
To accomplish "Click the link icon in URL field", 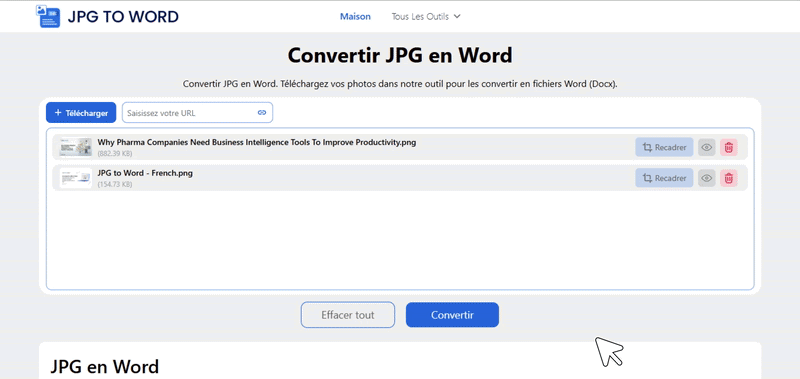I will point(262,113).
